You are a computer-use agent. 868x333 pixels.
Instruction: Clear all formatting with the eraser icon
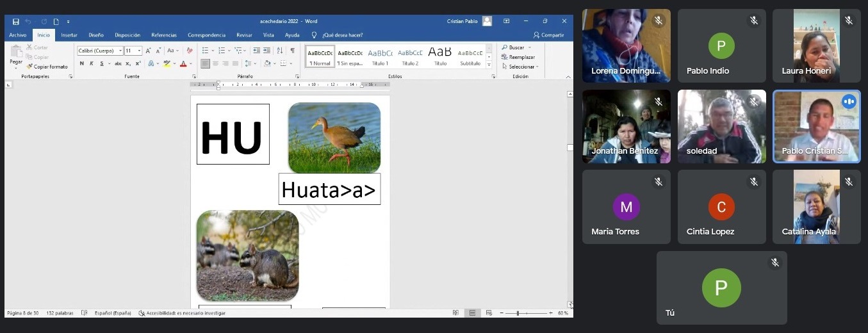pos(189,51)
